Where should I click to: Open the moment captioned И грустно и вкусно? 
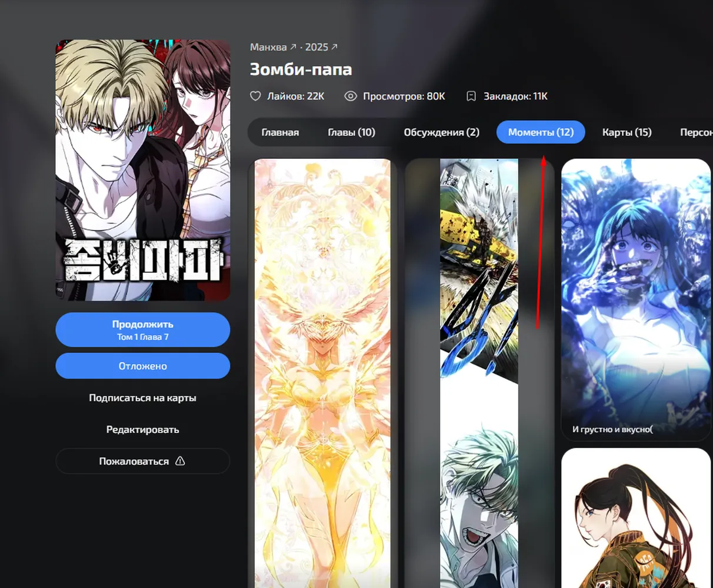tap(636, 300)
